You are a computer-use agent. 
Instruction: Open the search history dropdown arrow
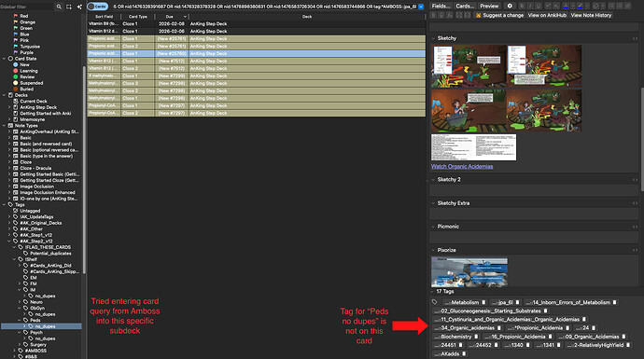coord(421,7)
